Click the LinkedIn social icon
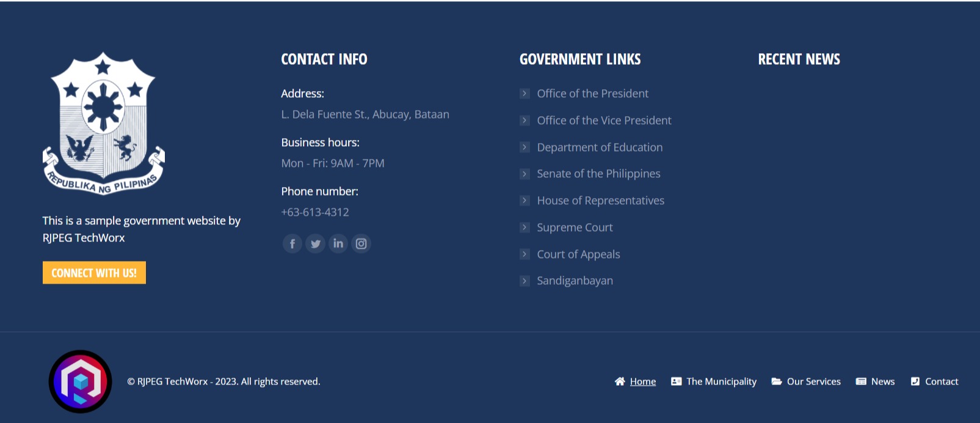The width and height of the screenshot is (980, 423). pyautogui.click(x=338, y=244)
